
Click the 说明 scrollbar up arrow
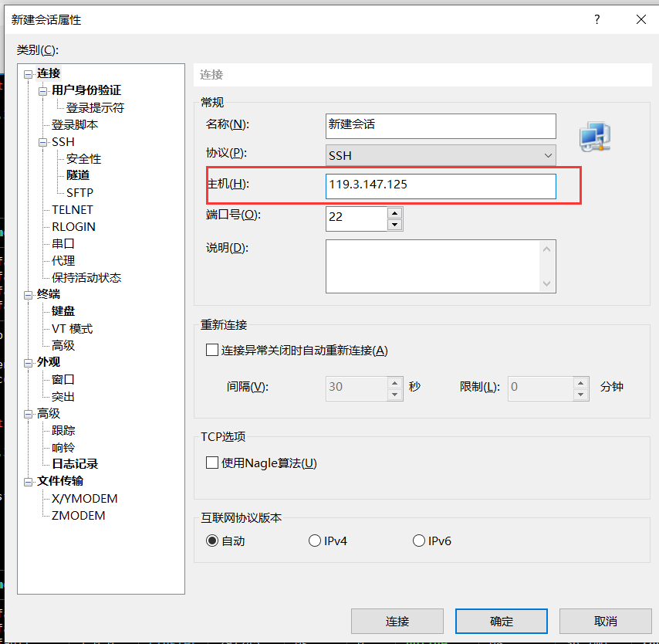pos(547,249)
